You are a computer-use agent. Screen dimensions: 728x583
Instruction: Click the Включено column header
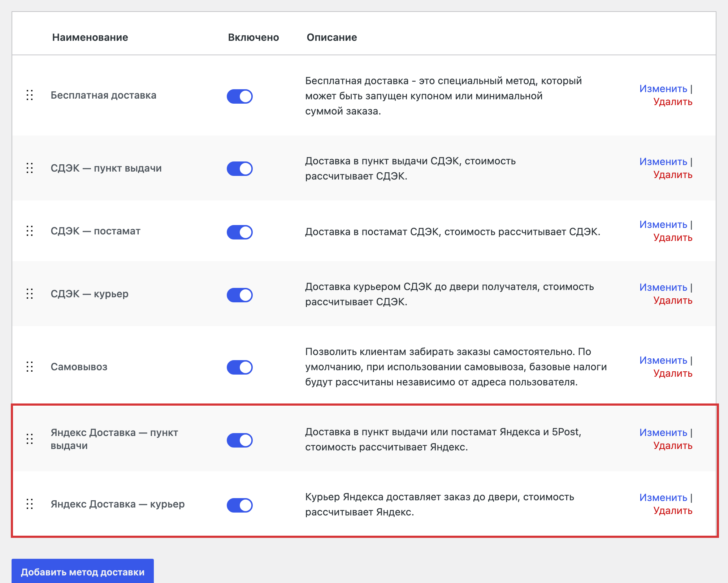coord(253,37)
